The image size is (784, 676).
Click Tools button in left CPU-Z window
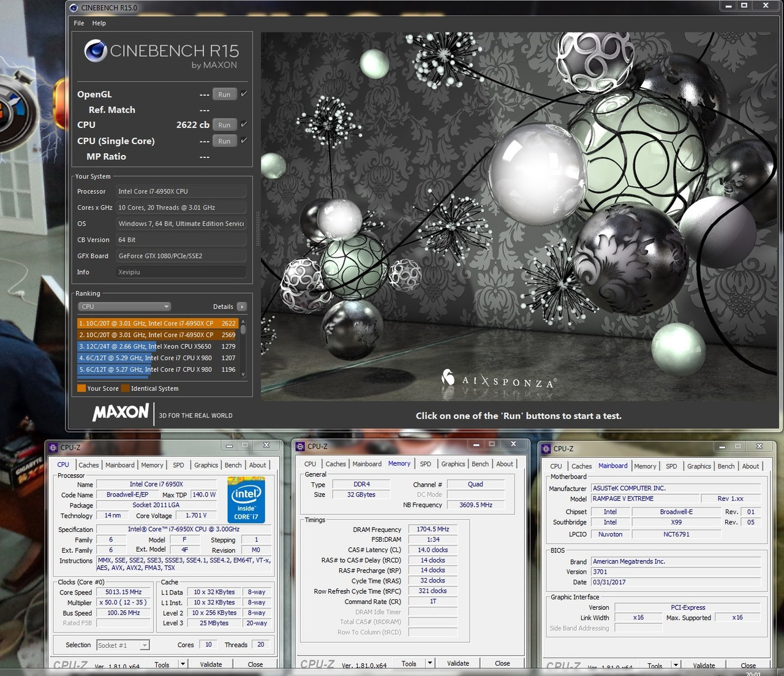(162, 664)
